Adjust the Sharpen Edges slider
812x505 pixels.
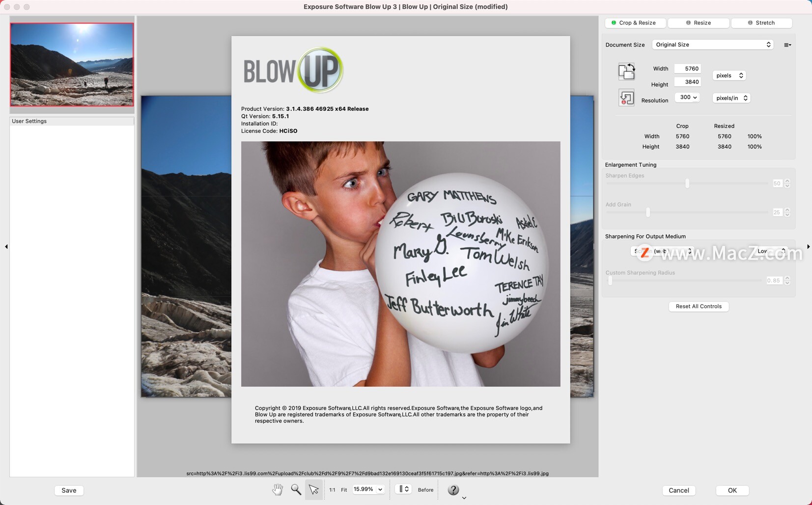(x=687, y=184)
